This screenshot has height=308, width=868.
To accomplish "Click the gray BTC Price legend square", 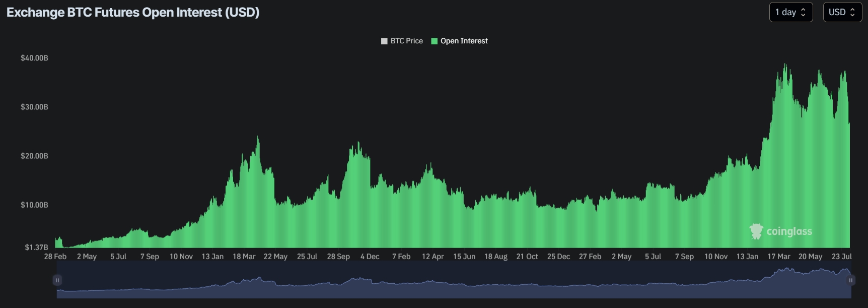I will pyautogui.click(x=384, y=41).
